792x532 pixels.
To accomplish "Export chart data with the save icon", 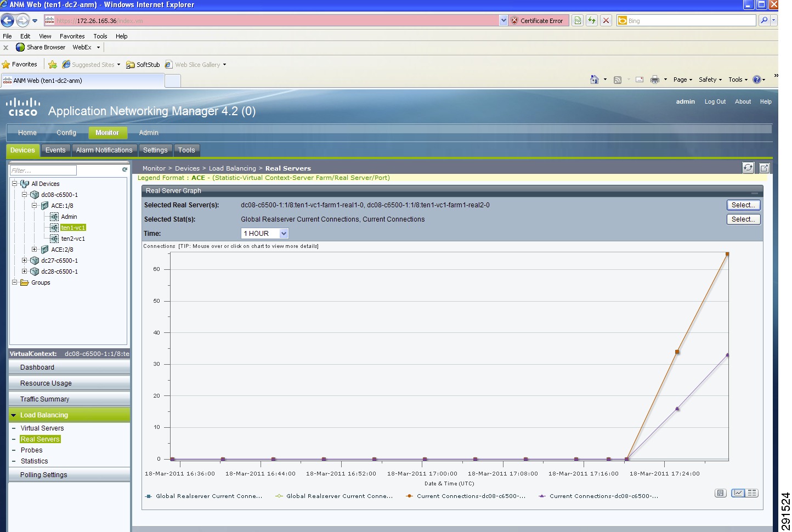I will [721, 493].
